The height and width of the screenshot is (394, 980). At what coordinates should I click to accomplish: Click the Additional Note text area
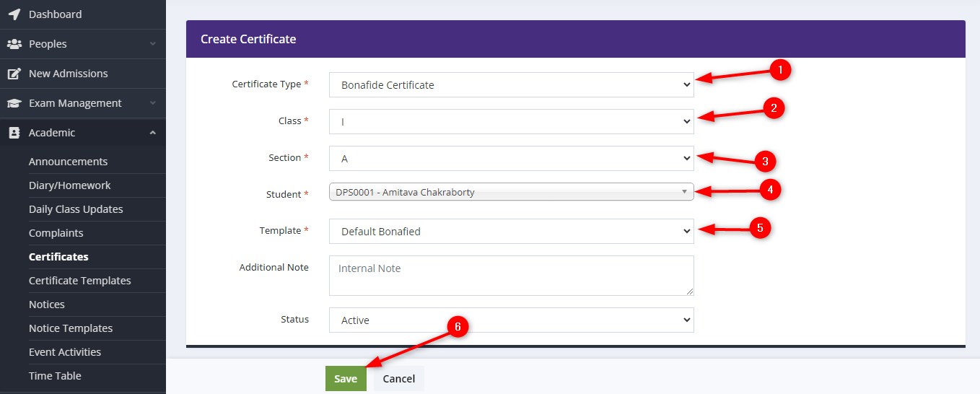coord(511,276)
